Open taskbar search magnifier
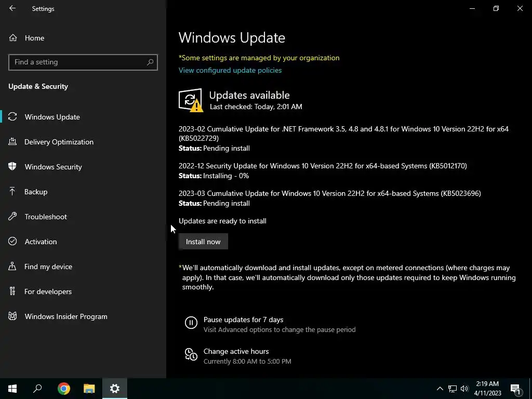The image size is (532, 399). (x=37, y=389)
